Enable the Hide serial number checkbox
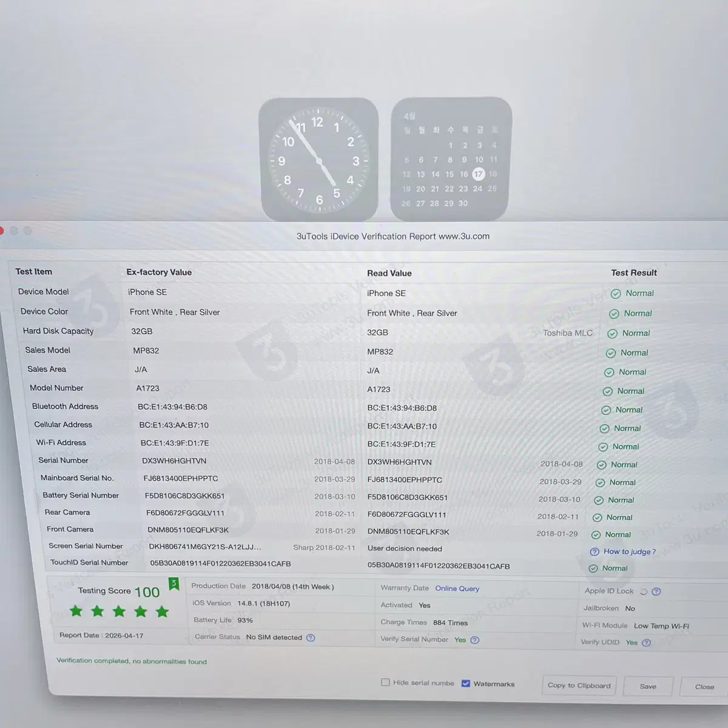 tap(385, 682)
